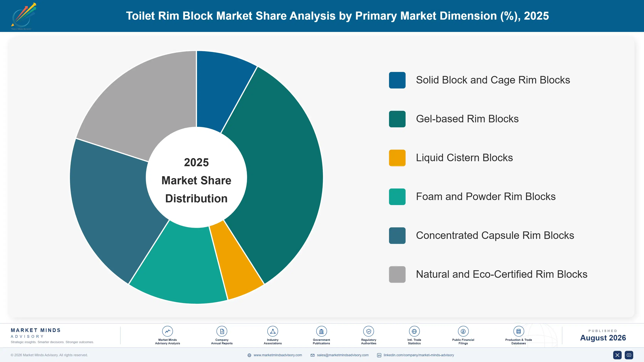Open the linkedin.com/company/market-minds-advisory link
The height and width of the screenshot is (362, 644).
(419, 355)
